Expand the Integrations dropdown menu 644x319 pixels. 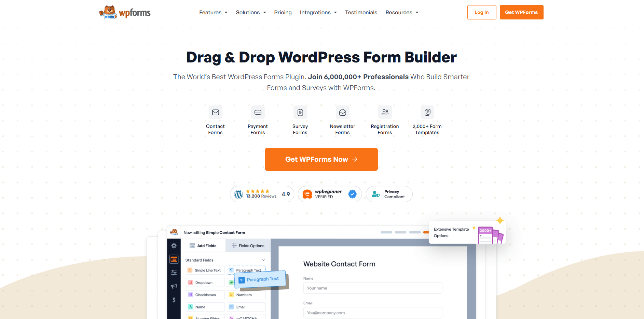tap(318, 13)
